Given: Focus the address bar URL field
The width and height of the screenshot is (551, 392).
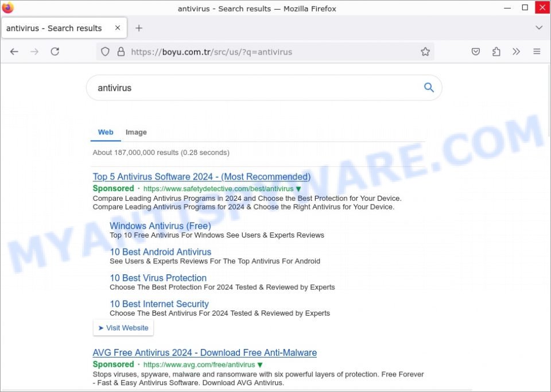Looking at the screenshot, I should 265,52.
